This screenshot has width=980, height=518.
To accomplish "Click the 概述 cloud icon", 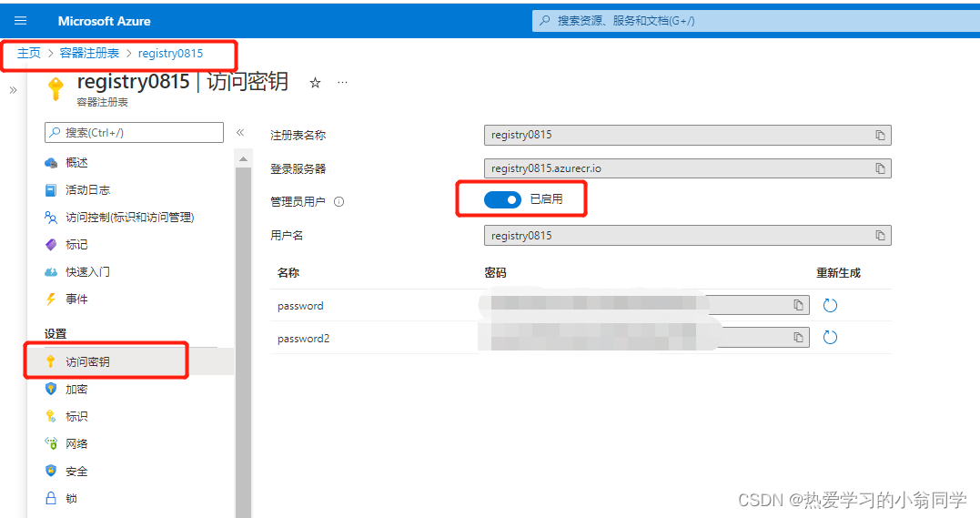I will 51,163.
